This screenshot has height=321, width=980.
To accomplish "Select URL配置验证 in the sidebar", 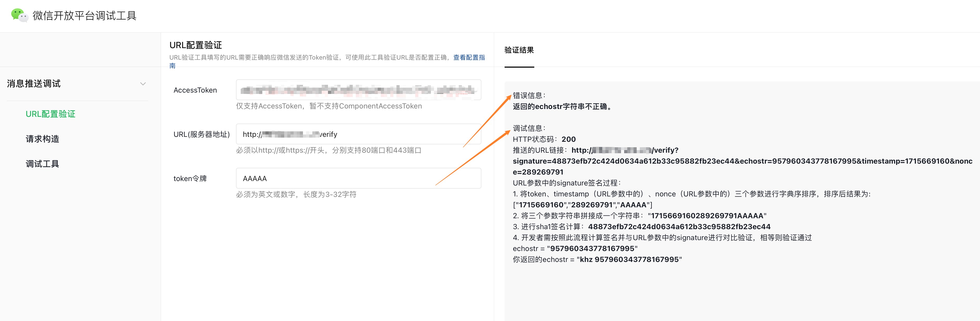I will pyautogui.click(x=51, y=114).
